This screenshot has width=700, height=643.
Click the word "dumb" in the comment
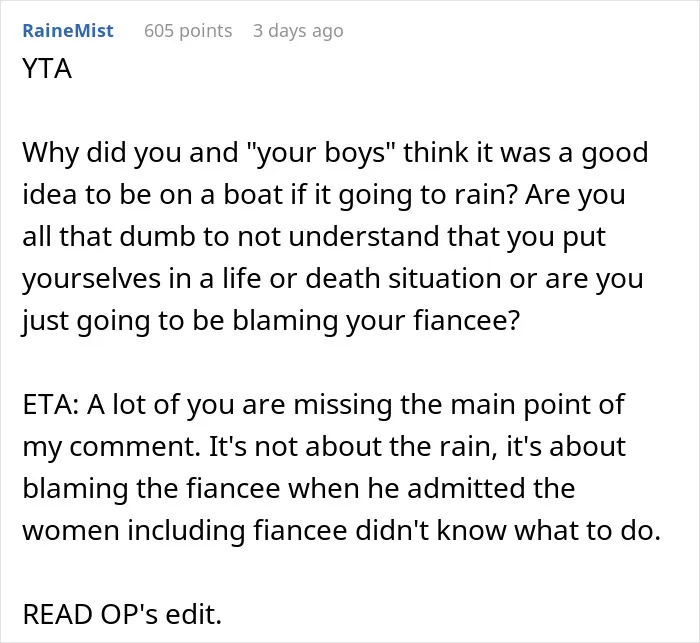(158, 237)
